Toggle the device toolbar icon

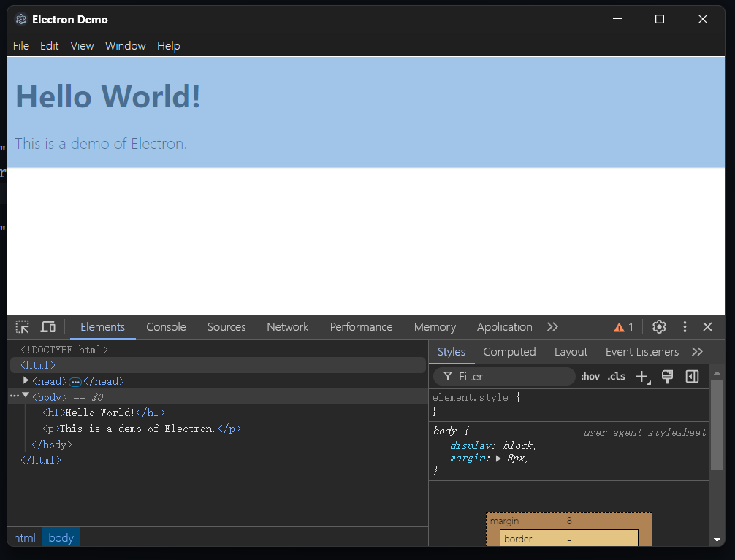tap(47, 326)
